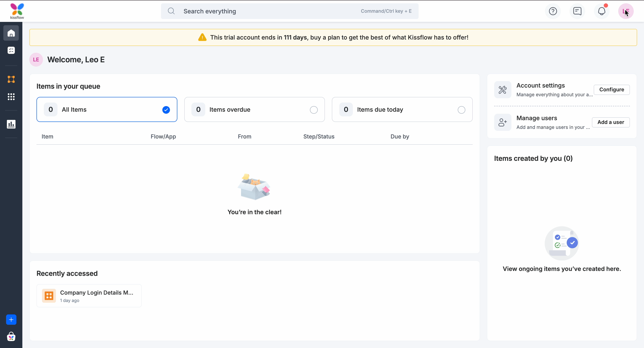Screen dimensions: 644x348
Task: Click the Add a user button
Action: pyautogui.click(x=610, y=122)
